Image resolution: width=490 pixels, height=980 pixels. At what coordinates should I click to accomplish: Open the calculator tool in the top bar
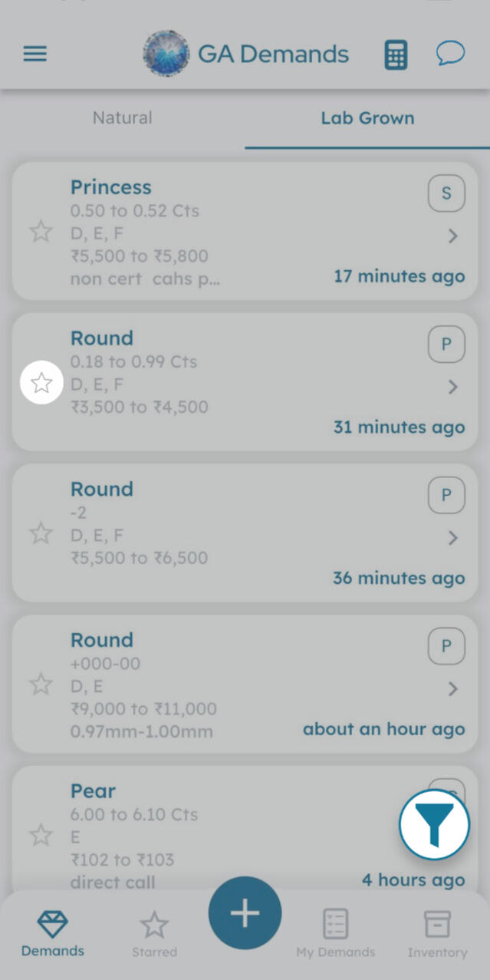coord(395,54)
